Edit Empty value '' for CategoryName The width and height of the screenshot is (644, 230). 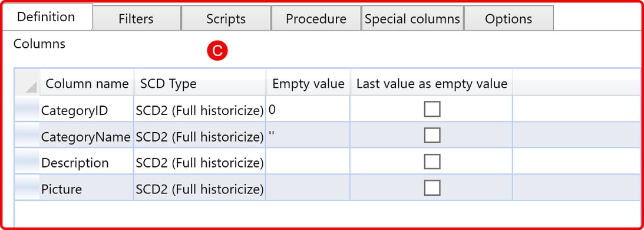coord(308,135)
